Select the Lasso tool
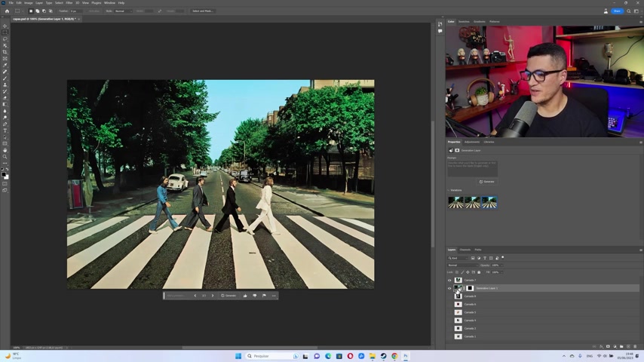This screenshot has width=644, height=362. [5, 39]
